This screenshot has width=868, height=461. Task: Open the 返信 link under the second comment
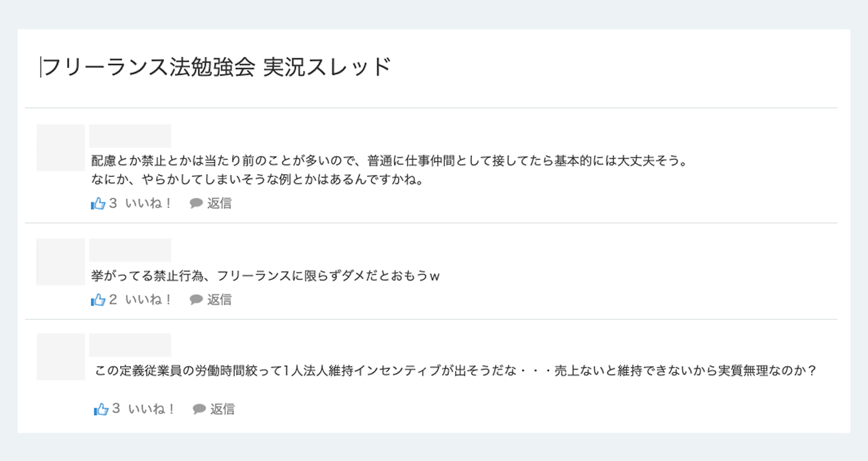click(218, 299)
